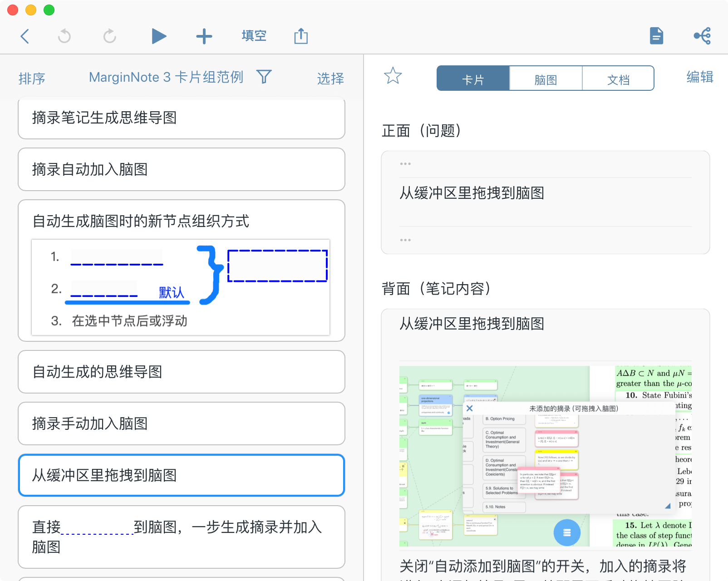Click the 选择 button
Viewport: 728px width, 581px height.
tap(330, 79)
